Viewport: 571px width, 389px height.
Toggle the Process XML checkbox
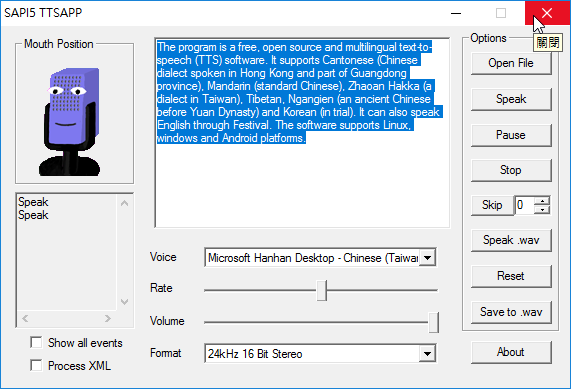tap(36, 365)
